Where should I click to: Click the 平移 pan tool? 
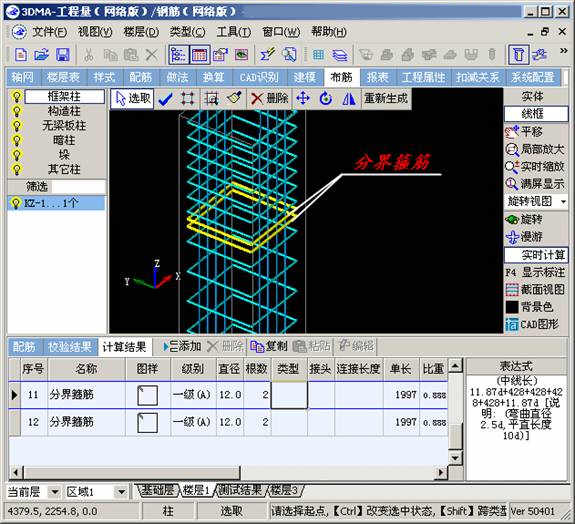(x=524, y=132)
